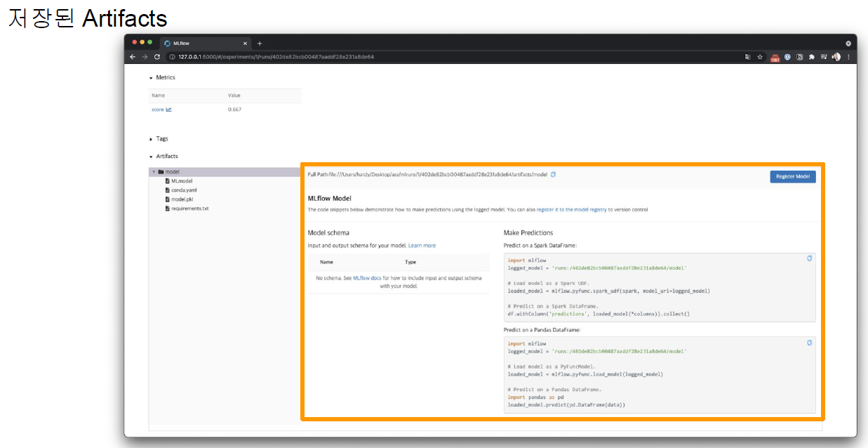Open the score metric link
Screen dimensions: 868x448
(158, 110)
